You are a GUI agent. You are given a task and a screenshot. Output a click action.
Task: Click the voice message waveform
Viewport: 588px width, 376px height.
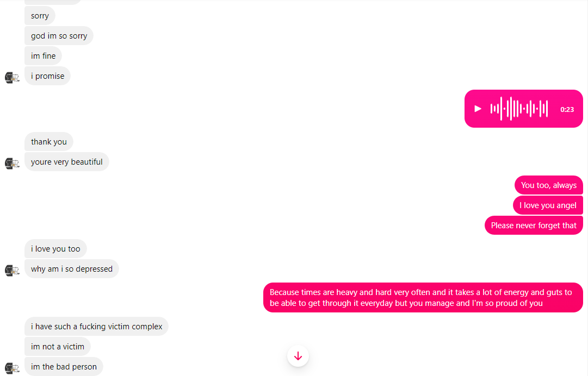[519, 109]
